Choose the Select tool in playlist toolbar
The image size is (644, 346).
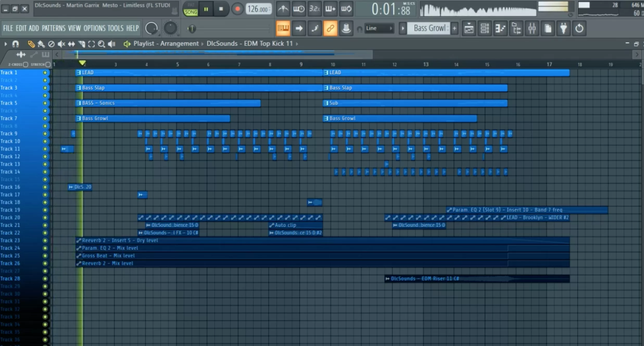coord(91,44)
